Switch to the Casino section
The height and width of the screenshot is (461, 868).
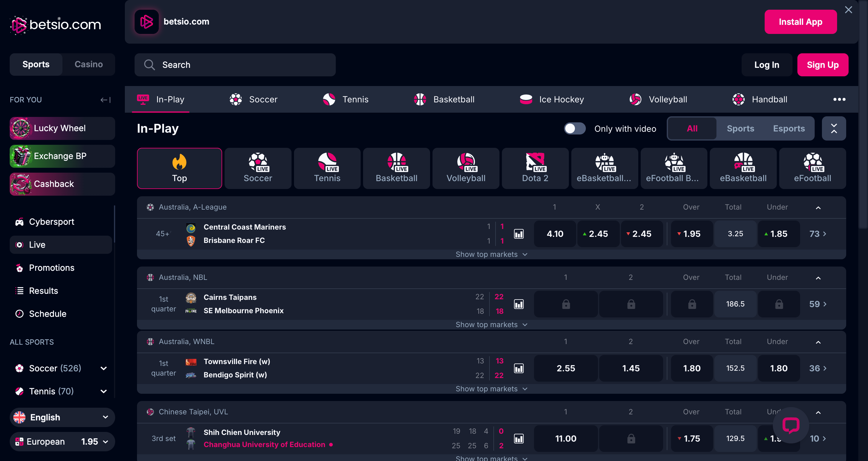click(x=88, y=64)
